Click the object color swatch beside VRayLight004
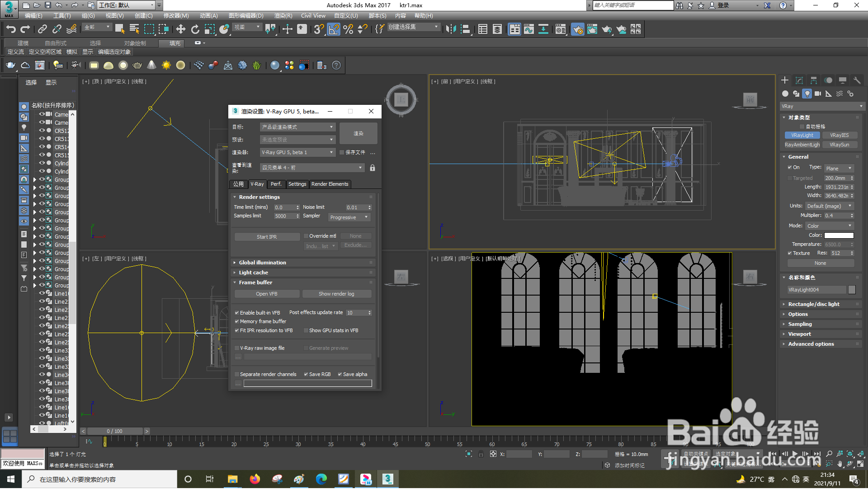 coord(852,290)
